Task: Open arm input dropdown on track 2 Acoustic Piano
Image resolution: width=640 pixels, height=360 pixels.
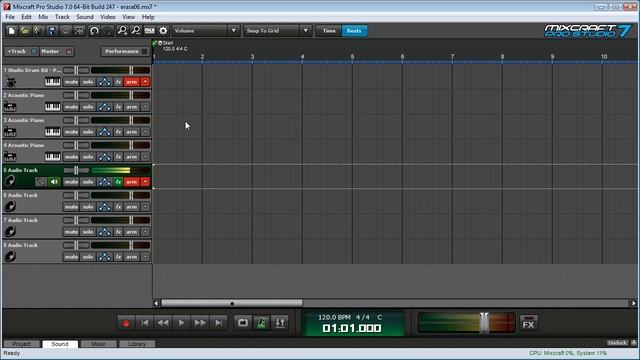Action: pyautogui.click(x=145, y=107)
